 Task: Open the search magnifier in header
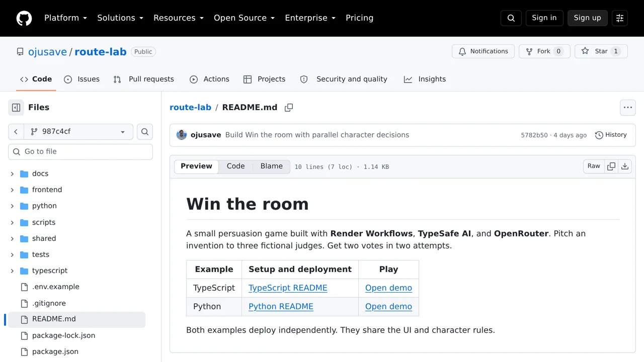coord(511,18)
